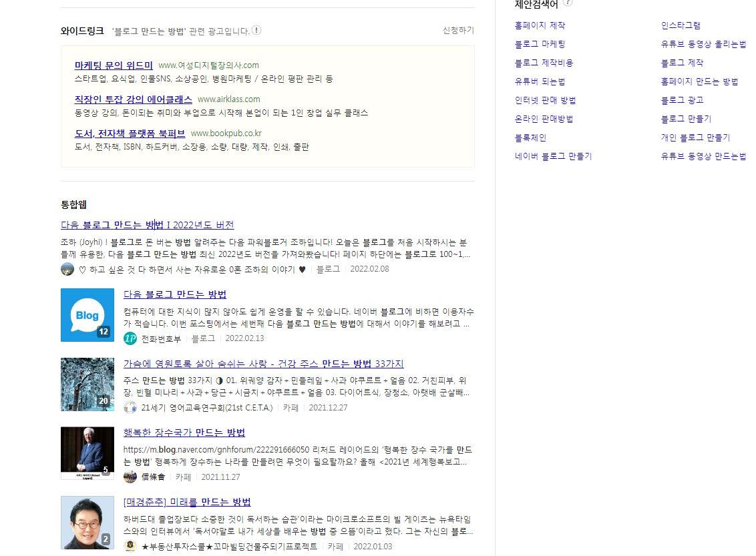Image resolution: width=756 pixels, height=556 pixels.
Task: Open the 마케팅 문의 위드미 ad link
Action: point(114,65)
